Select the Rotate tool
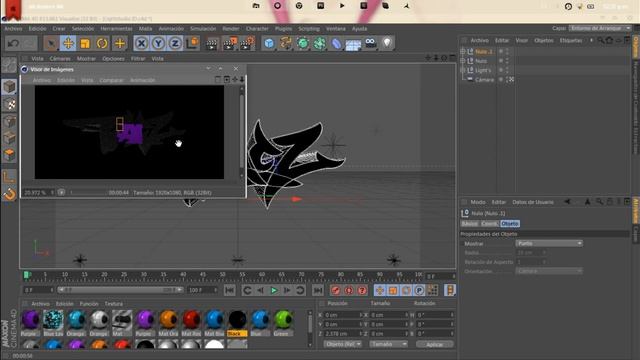The width and height of the screenshot is (640, 360). click(102, 43)
